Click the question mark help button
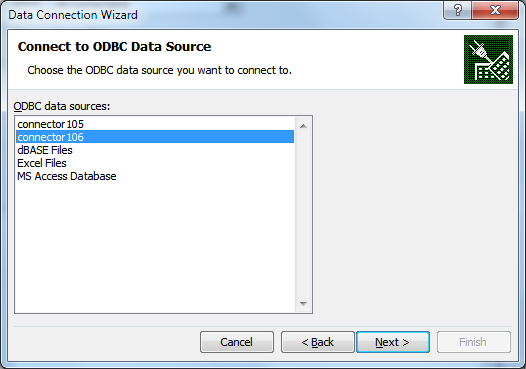Viewport: 526px width, 369px height. coord(458,10)
